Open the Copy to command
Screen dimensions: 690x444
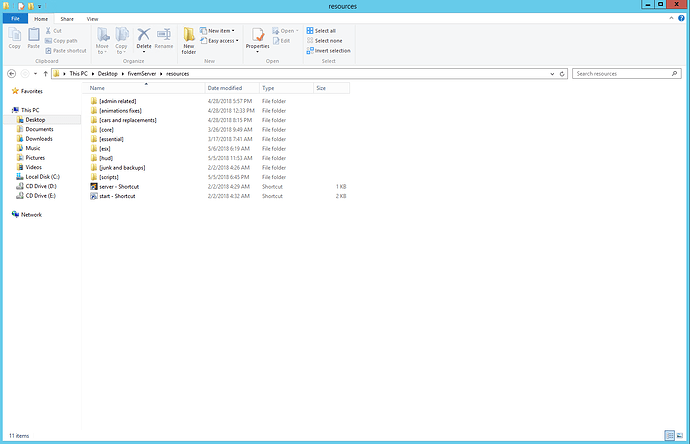tap(121, 40)
